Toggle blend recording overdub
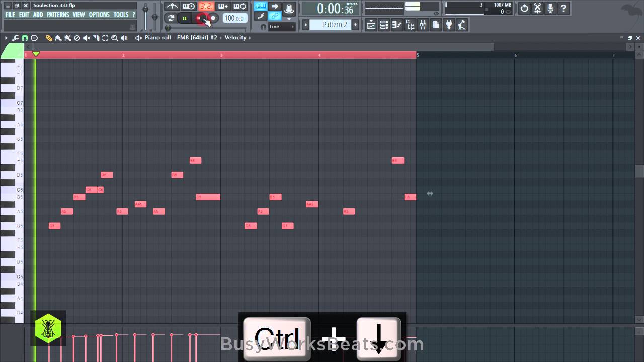 point(223,6)
